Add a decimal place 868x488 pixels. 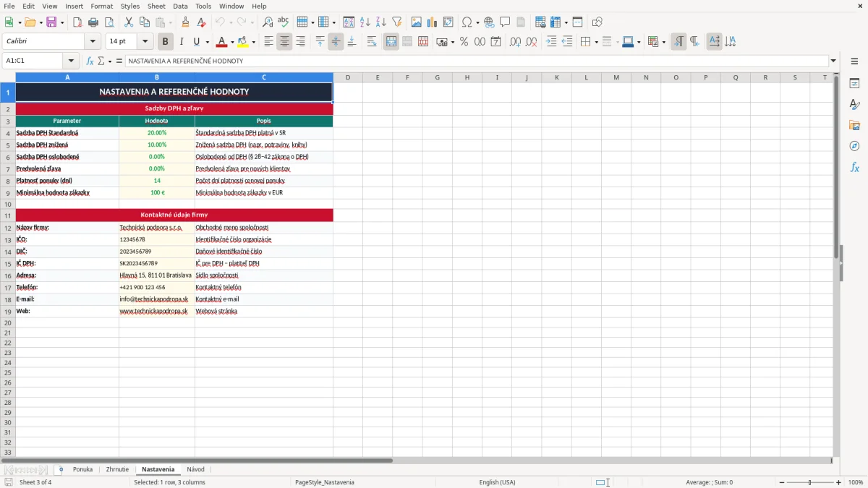click(x=515, y=42)
